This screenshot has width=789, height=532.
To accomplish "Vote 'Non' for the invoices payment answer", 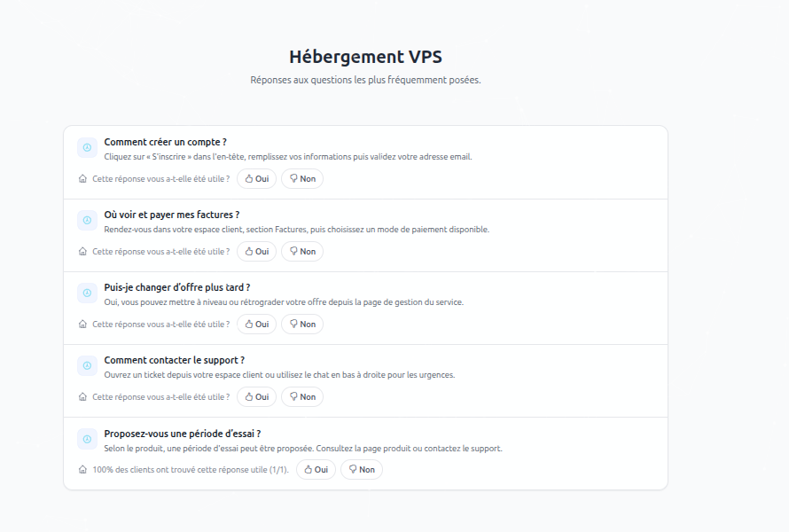I will [x=302, y=252].
